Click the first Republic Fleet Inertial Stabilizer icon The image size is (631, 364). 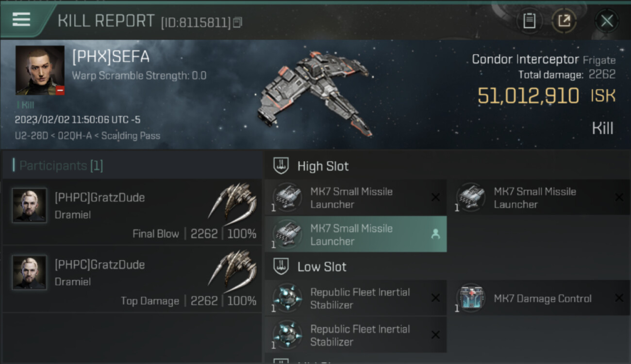287,298
